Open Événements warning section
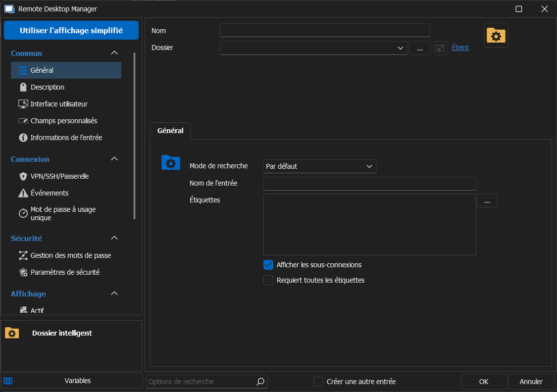 [x=49, y=193]
